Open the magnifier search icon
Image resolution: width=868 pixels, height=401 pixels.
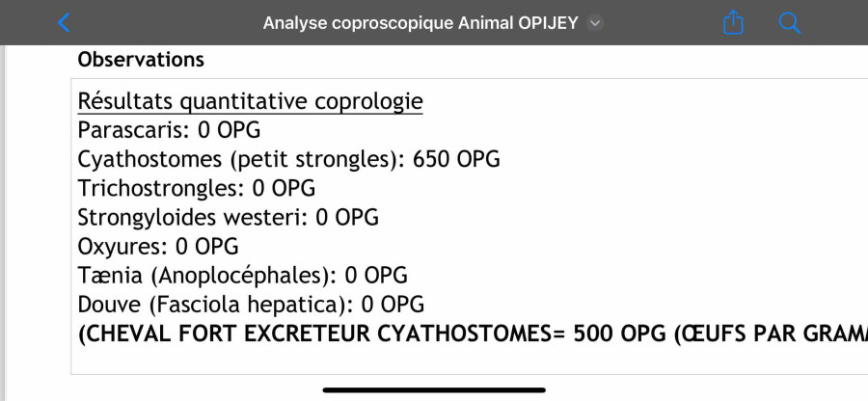coord(789,23)
